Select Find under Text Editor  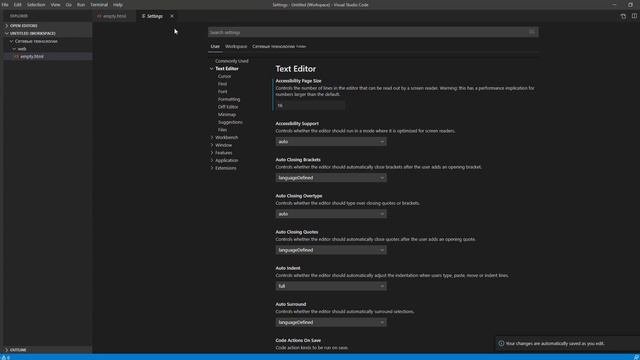coord(222,84)
